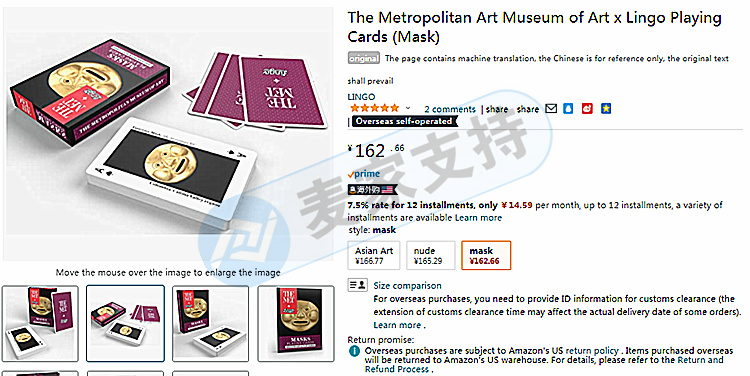This screenshot has width=750, height=376.
Task: Select the mask style option
Action: [x=486, y=255]
